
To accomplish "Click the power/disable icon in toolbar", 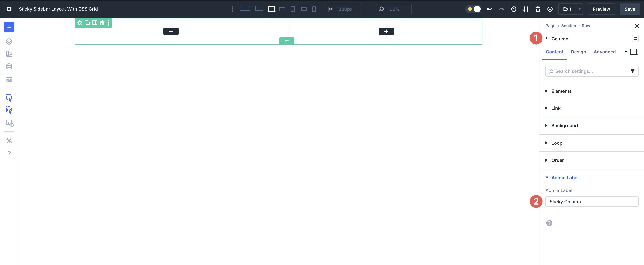I will 550,9.
